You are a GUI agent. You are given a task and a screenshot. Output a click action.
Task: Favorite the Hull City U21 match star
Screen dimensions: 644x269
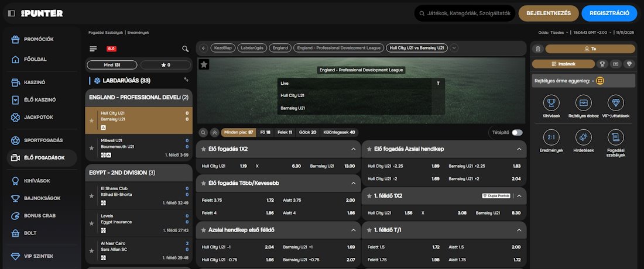pyautogui.click(x=91, y=120)
